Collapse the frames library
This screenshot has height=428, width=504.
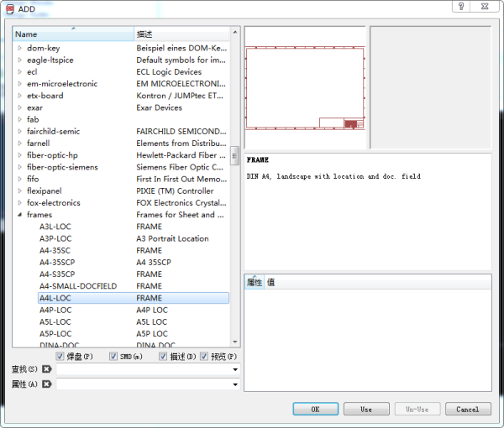coord(20,215)
